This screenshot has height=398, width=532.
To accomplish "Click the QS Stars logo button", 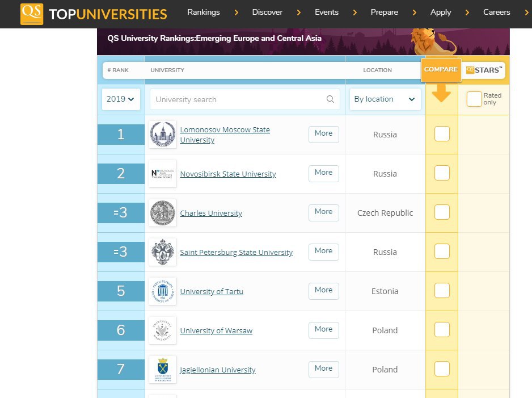I will (483, 70).
